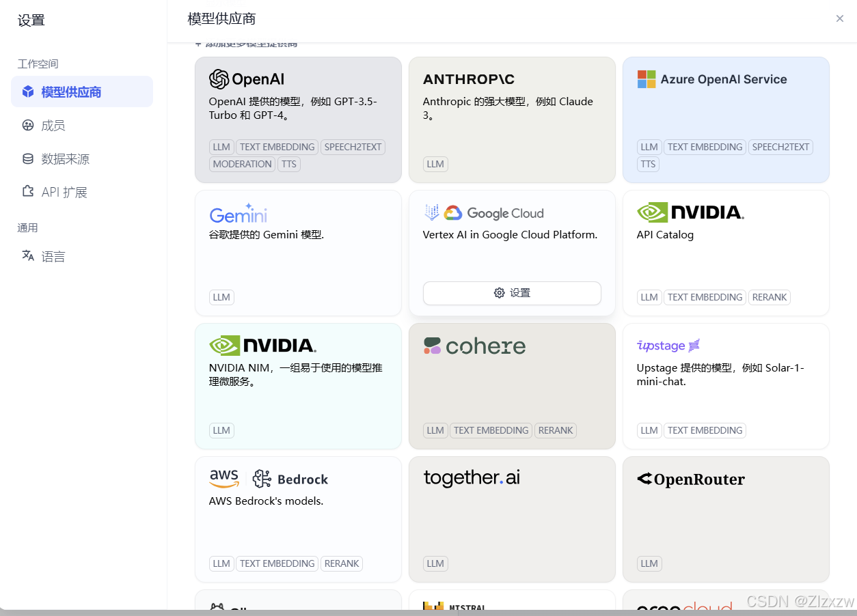Click the Upstage description mentioning Solar-1-mini-chat
857x616 pixels.
click(x=720, y=374)
